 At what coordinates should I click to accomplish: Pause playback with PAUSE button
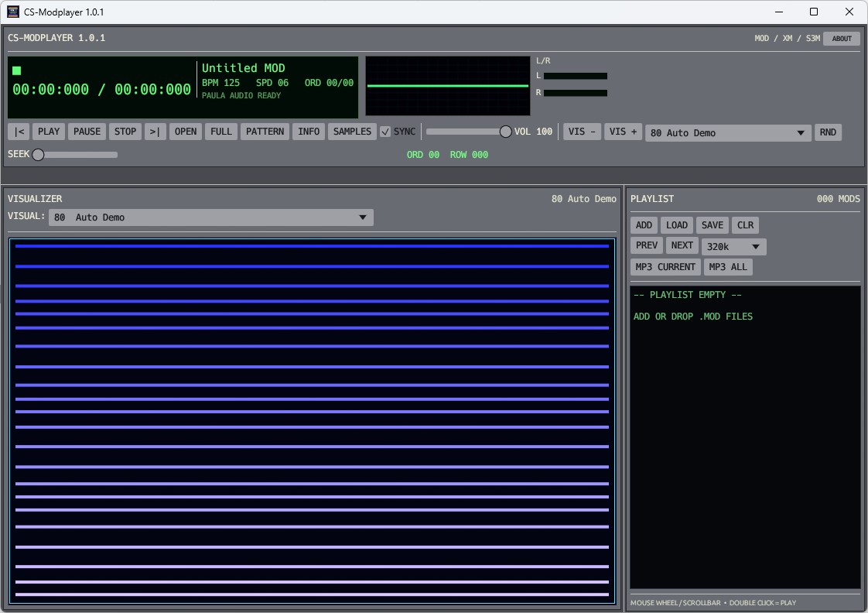pos(87,132)
